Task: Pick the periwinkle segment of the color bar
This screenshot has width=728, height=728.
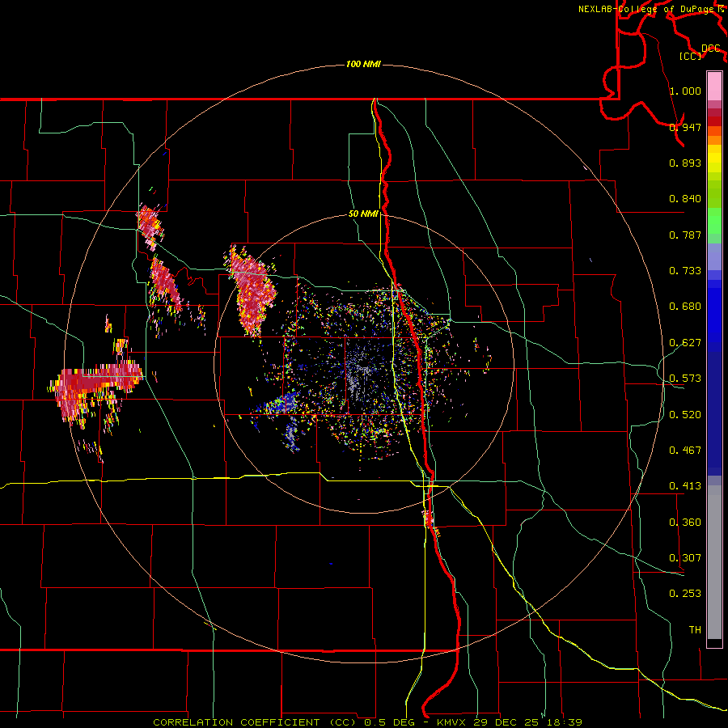Action: [714, 256]
